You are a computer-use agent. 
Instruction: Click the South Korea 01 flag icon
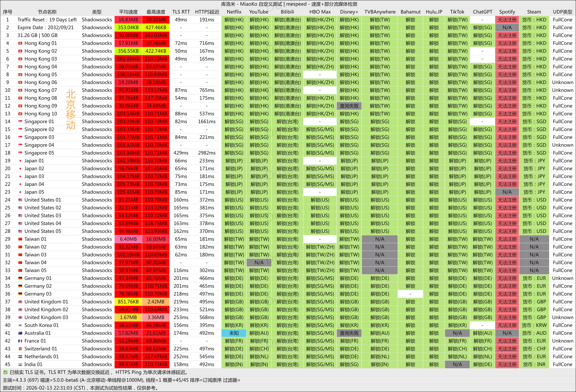tap(20, 325)
